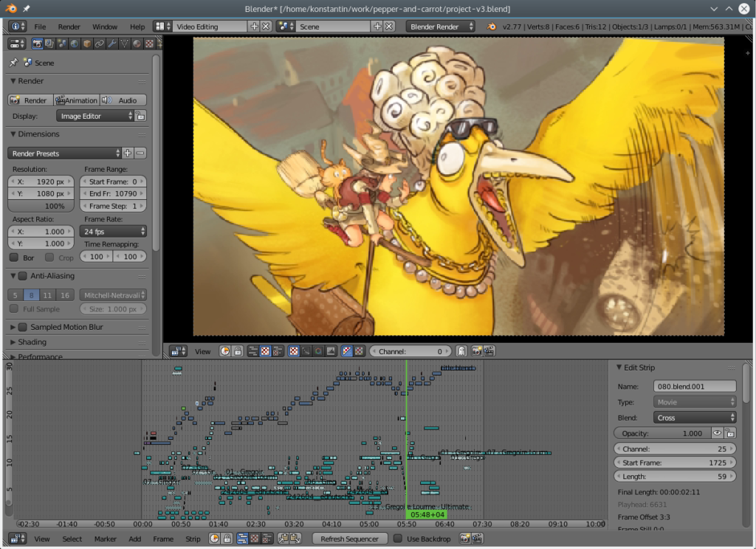Viewport: 756px width, 549px height.
Task: Click the Blender logo in the info header
Action: (x=491, y=27)
